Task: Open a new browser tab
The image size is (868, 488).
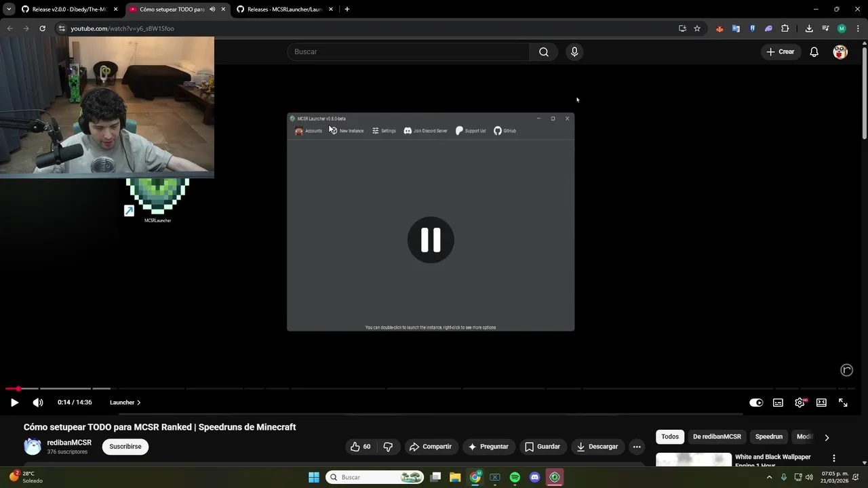Action: (x=347, y=9)
